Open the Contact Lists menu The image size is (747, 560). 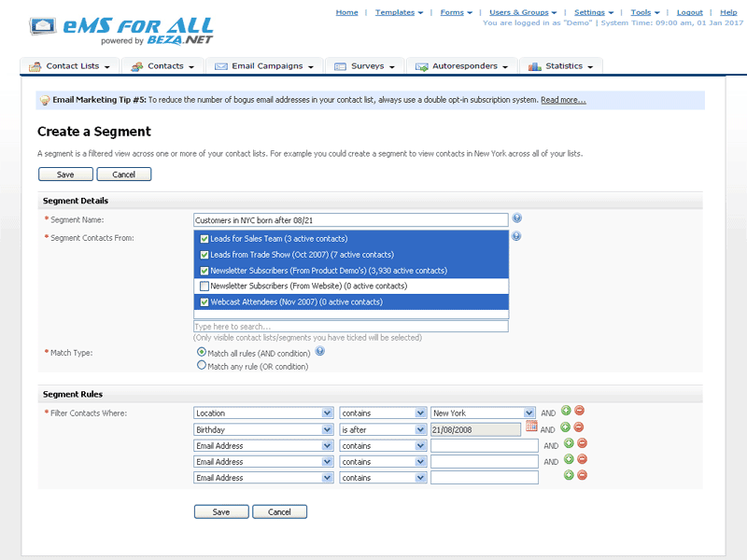point(69,66)
